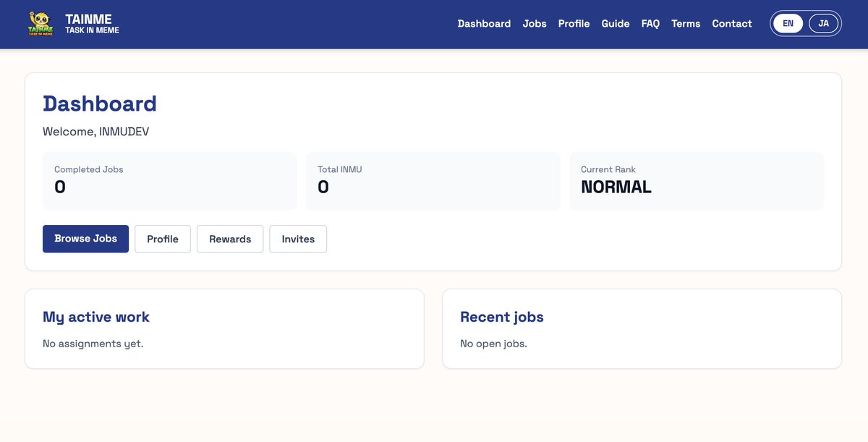The height and width of the screenshot is (442, 868).
Task: Navigate to the Contact page
Action: 731,23
